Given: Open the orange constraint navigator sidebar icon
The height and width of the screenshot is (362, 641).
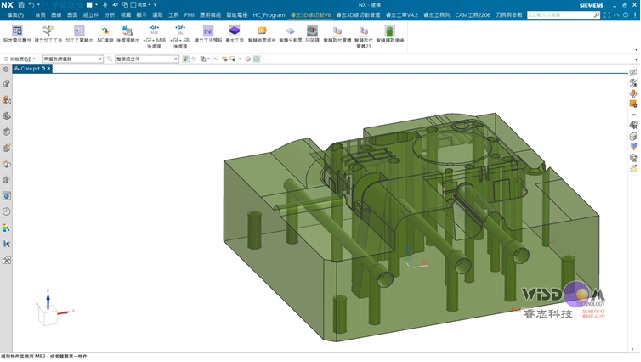Looking at the screenshot, I should click(x=6, y=100).
